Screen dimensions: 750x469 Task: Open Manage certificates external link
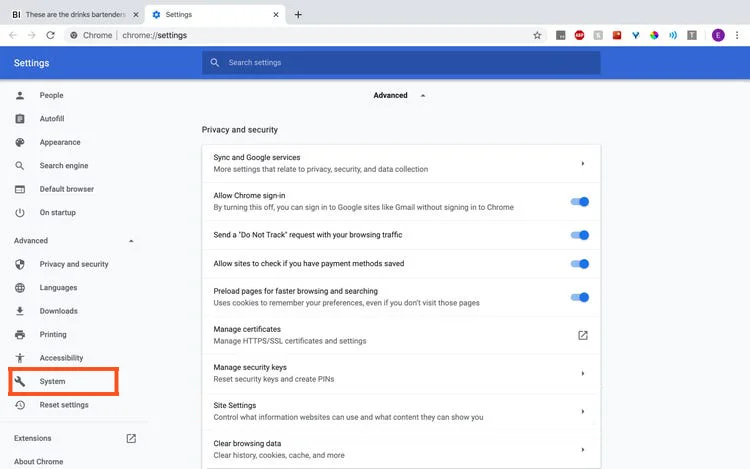[x=583, y=335]
